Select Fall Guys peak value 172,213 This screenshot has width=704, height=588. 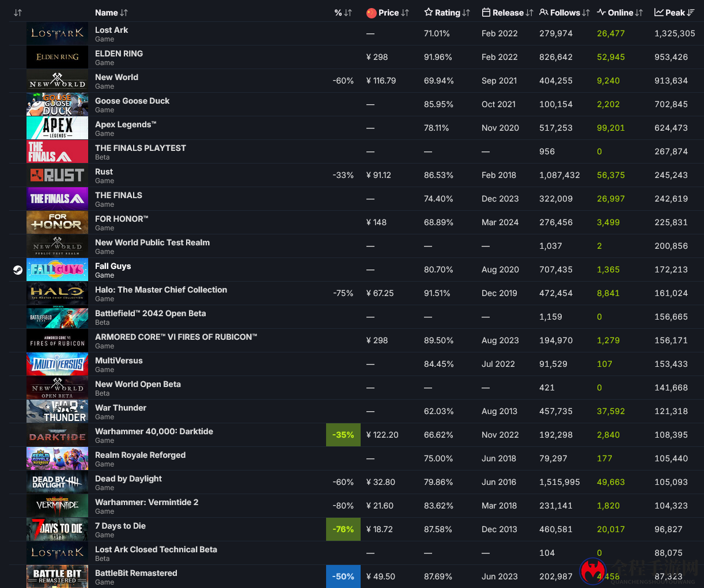click(x=671, y=270)
